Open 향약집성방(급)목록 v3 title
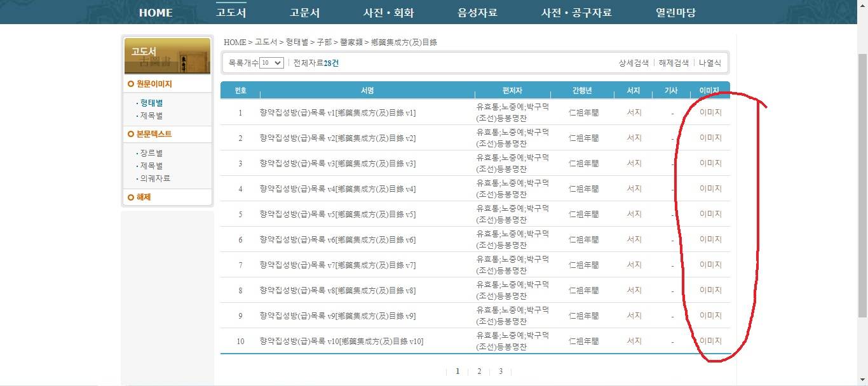This screenshot has height=386, width=868. click(337, 163)
